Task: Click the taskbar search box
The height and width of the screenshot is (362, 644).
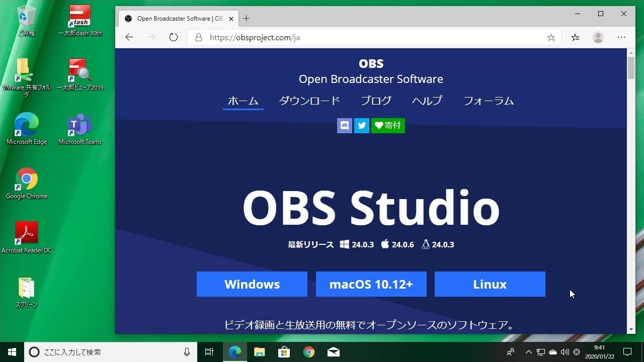Action: 111,352
